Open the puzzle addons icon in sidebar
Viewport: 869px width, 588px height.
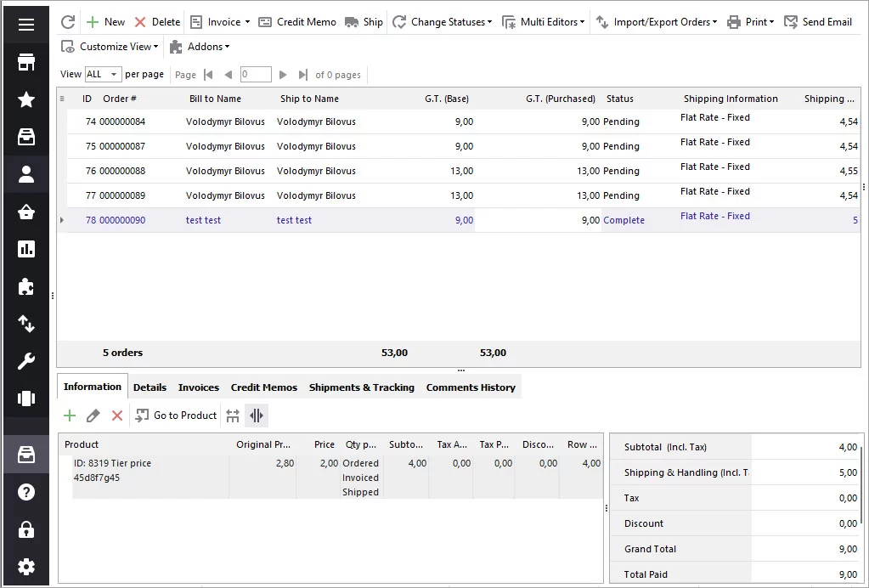[26, 286]
